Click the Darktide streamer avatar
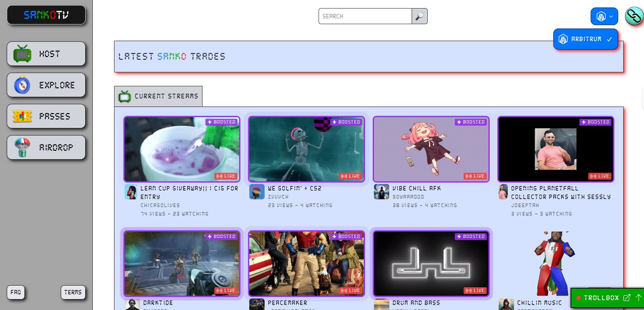This screenshot has height=310, width=644. (132, 304)
